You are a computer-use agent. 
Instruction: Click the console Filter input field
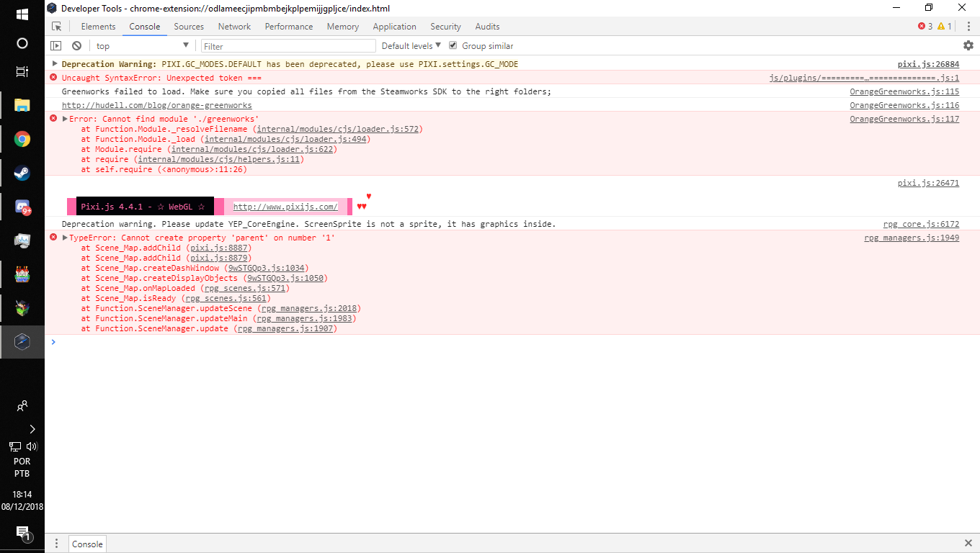click(288, 45)
